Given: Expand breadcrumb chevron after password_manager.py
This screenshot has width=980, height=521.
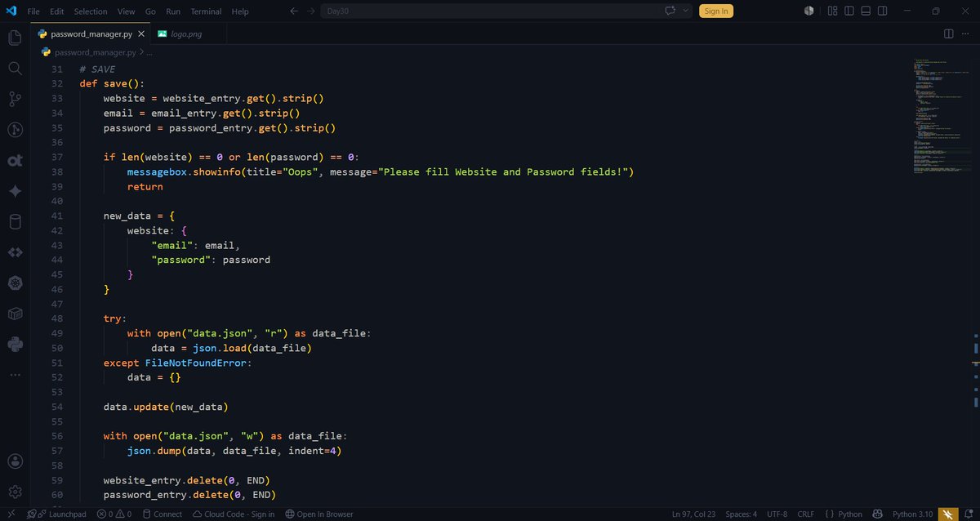Looking at the screenshot, I should 143,51.
